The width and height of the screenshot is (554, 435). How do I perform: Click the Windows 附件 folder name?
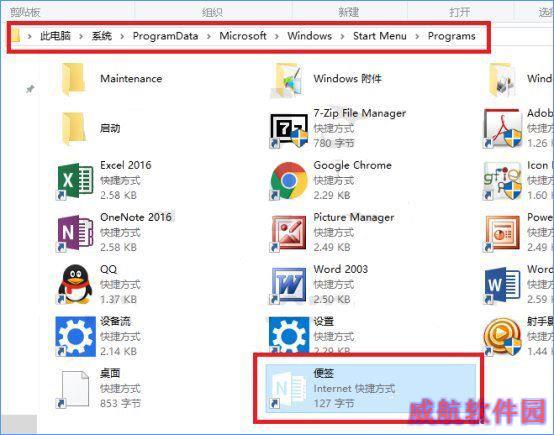348,78
